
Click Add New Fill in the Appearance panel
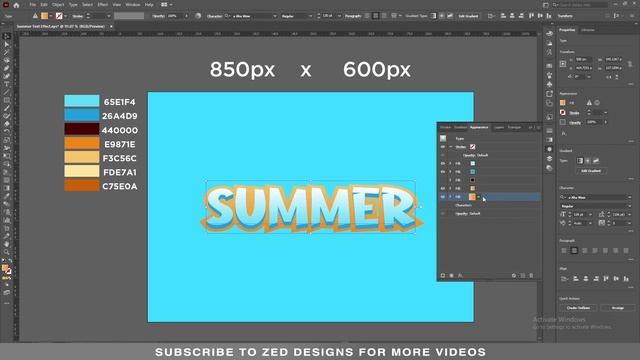(x=451, y=276)
